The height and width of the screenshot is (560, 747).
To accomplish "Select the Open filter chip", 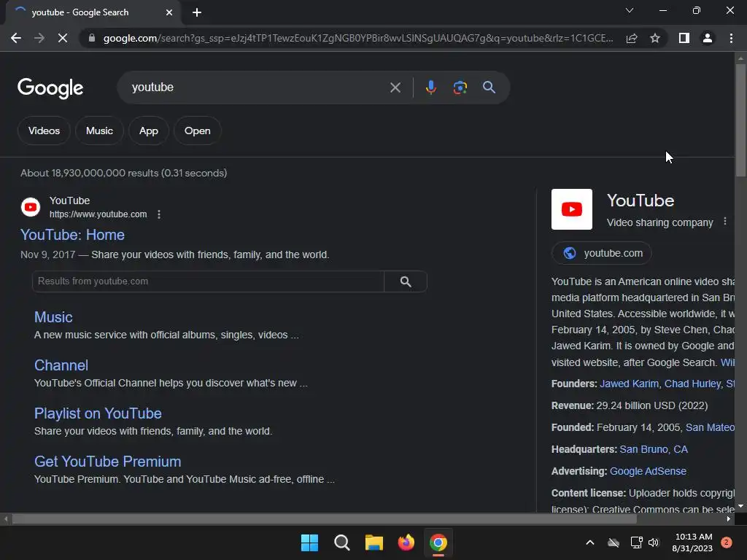I will coord(197,131).
